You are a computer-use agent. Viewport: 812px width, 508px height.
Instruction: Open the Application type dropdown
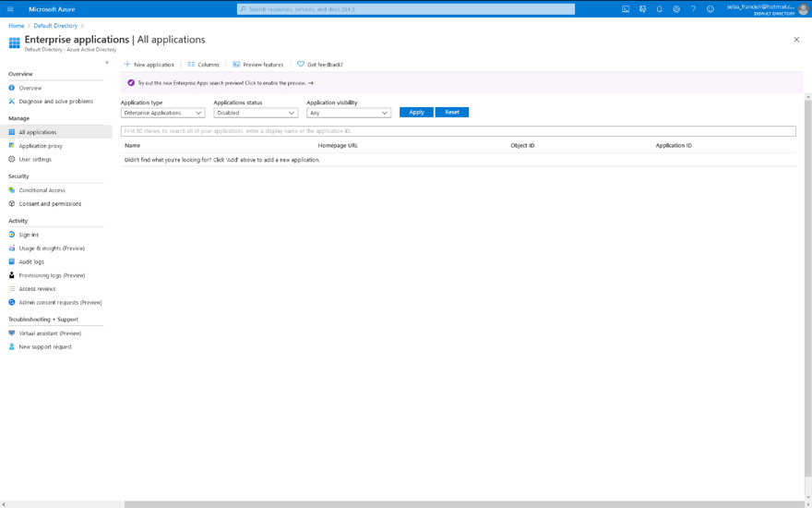pyautogui.click(x=162, y=113)
